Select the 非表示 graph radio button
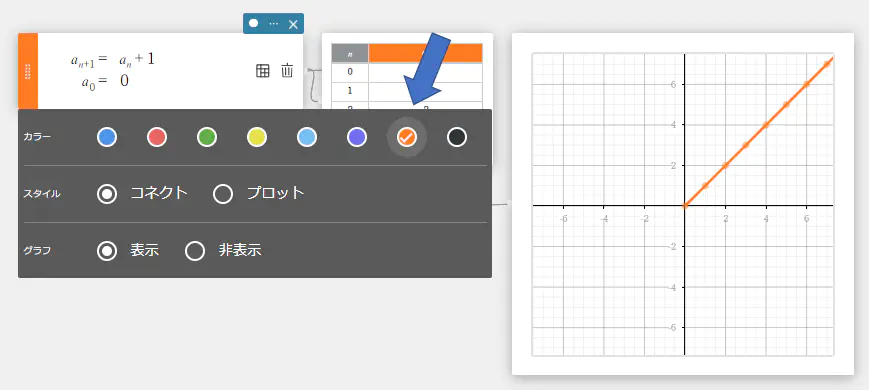 click(x=195, y=251)
